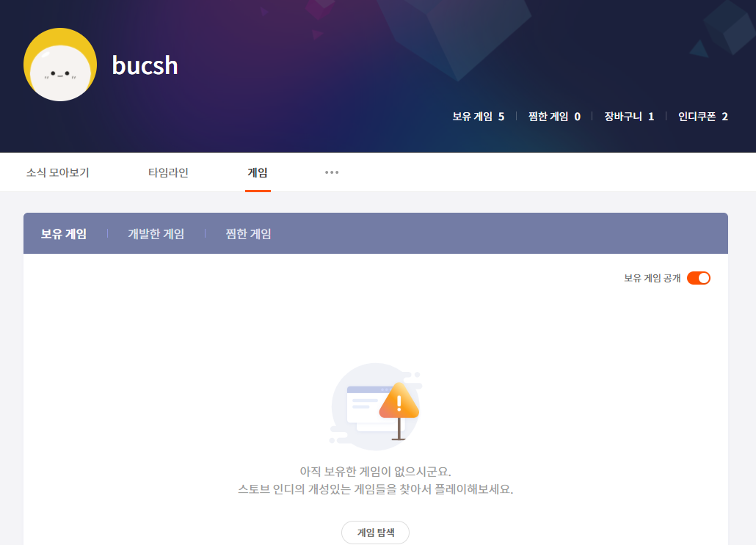Open 찜한 게임 0 in profile header
Image resolution: width=756 pixels, height=545 pixels.
point(554,117)
